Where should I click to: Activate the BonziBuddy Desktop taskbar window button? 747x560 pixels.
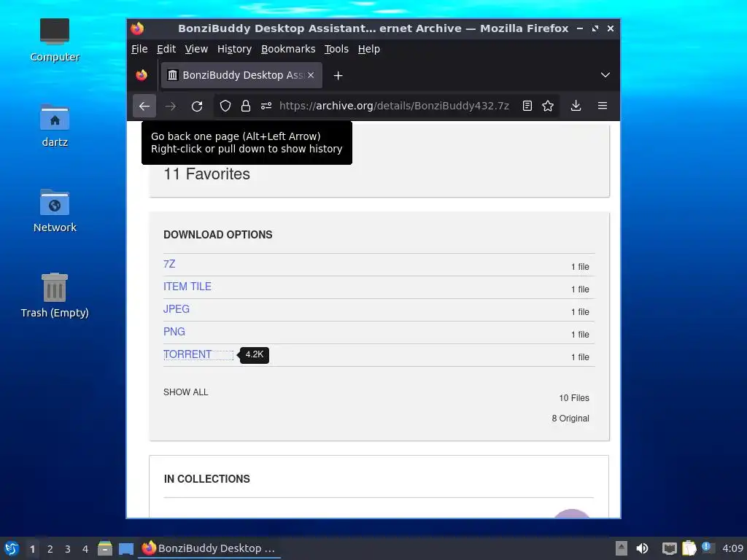[x=209, y=548]
